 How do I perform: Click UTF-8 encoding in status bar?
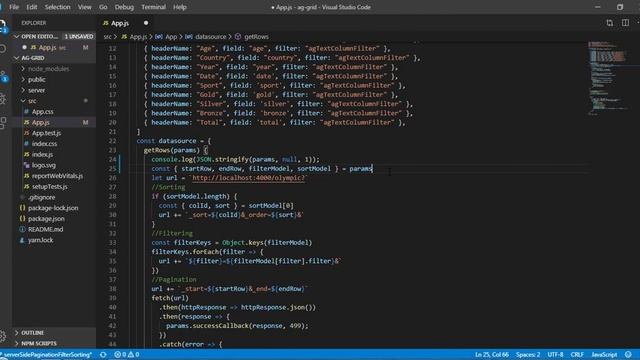(555, 355)
